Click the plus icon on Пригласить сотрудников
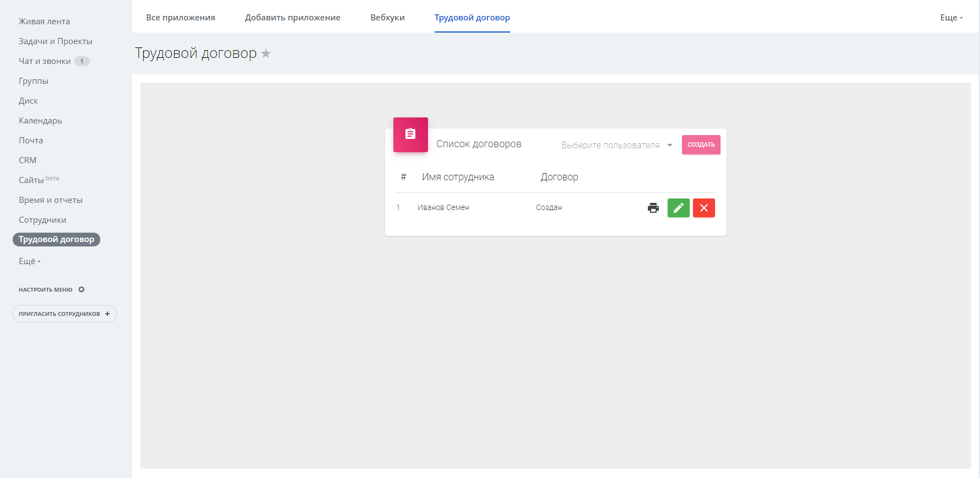 pos(107,314)
